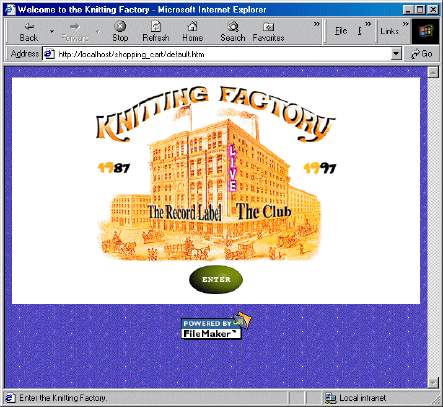
Task: Click the 1997 year graphic
Action: pyautogui.click(x=320, y=168)
